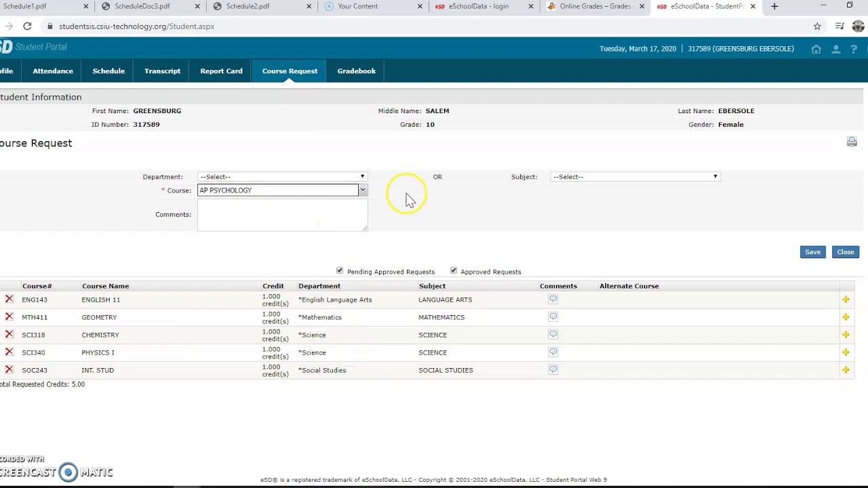Delete the ENG143 ENGLISH 11 course request
The height and width of the screenshot is (488, 868).
pyautogui.click(x=9, y=299)
